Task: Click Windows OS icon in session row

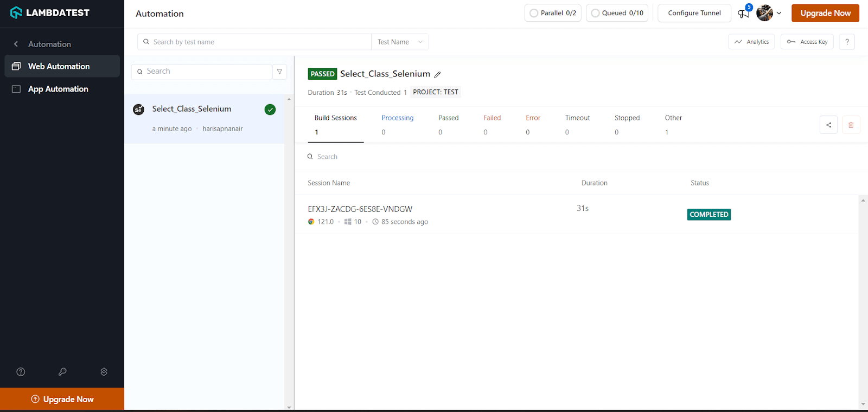Action: click(348, 222)
